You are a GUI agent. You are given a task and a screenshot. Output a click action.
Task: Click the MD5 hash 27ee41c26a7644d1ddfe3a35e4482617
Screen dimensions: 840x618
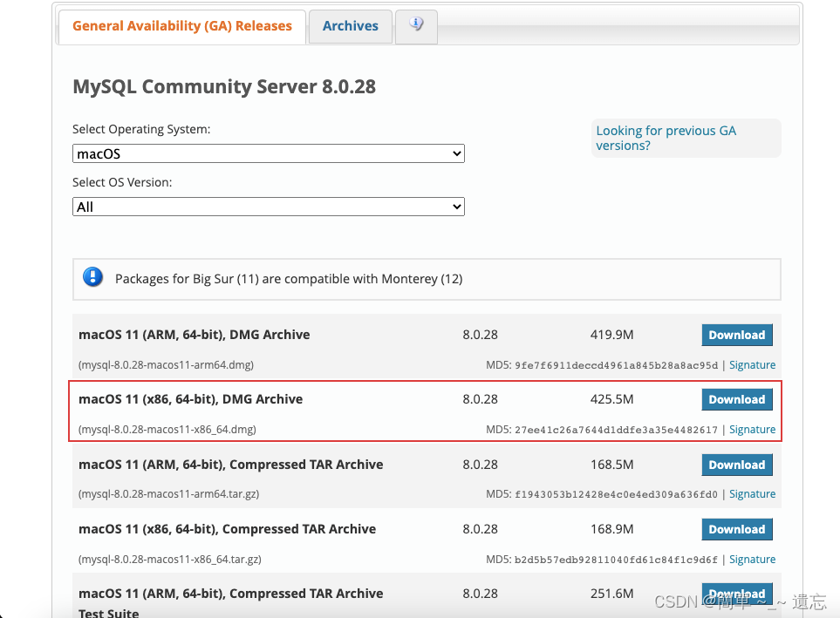pyautogui.click(x=616, y=430)
